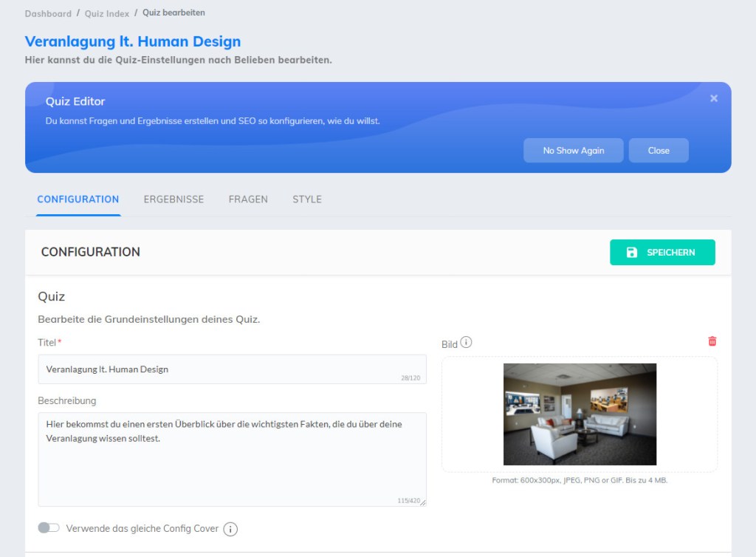Show info about the Config Cover option
The height and width of the screenshot is (557, 756).
(230, 529)
